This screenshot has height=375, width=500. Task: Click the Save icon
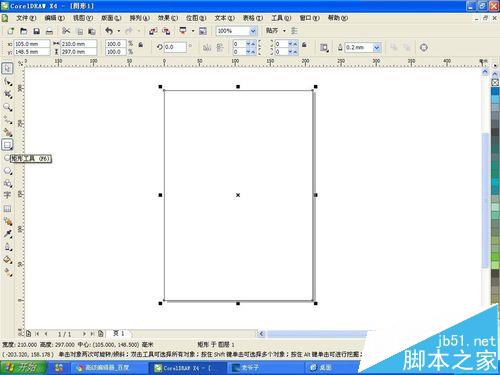[37, 31]
